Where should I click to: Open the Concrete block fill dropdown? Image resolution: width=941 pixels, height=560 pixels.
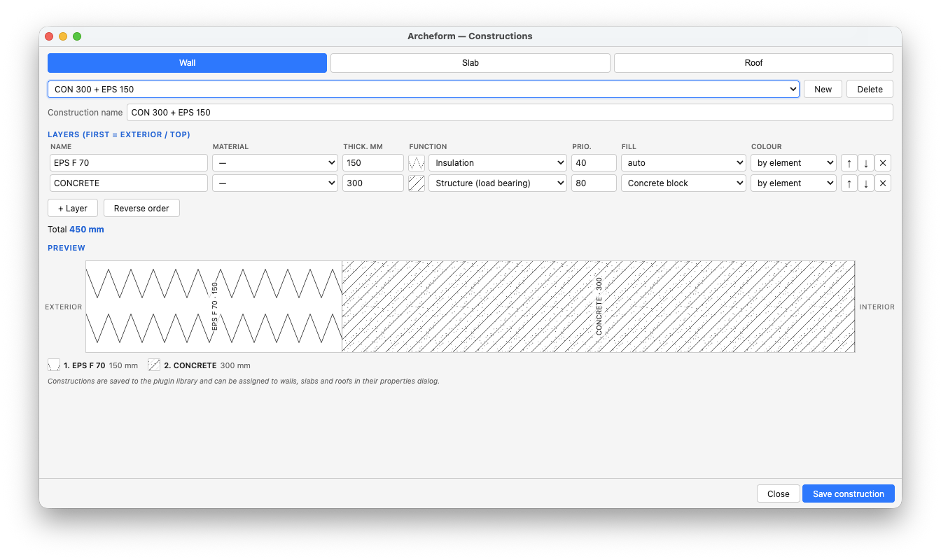click(684, 183)
